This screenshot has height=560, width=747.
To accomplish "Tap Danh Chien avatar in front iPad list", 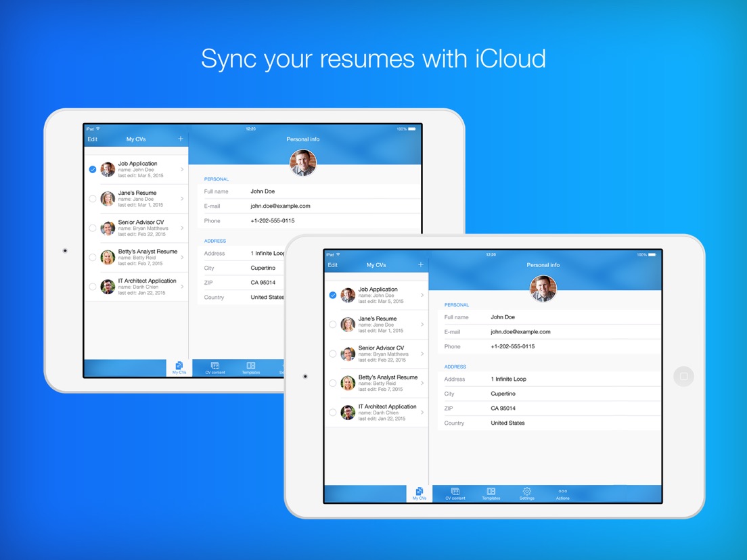I will [348, 413].
